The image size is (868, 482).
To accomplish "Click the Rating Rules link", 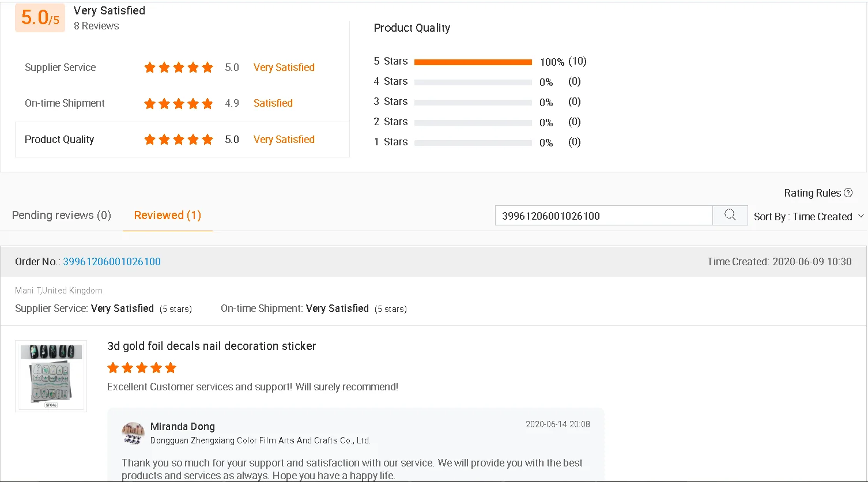I will pos(812,193).
